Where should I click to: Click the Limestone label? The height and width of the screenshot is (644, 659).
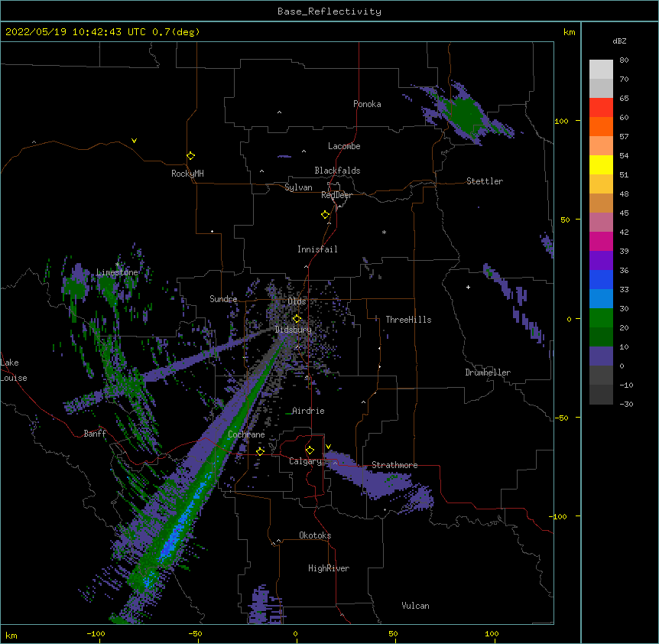coord(117,272)
